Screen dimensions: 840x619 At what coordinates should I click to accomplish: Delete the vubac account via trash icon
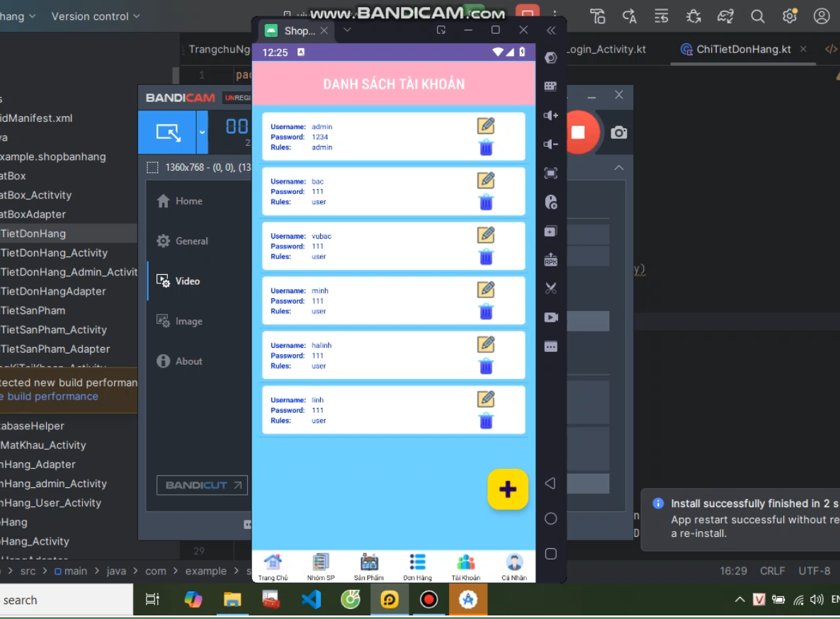(x=486, y=256)
